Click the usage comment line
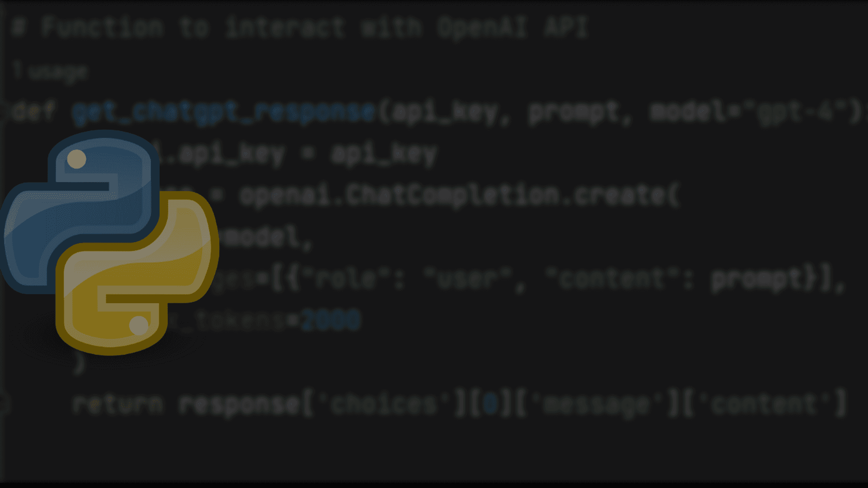Viewport: 868px width, 488px height. point(45,70)
